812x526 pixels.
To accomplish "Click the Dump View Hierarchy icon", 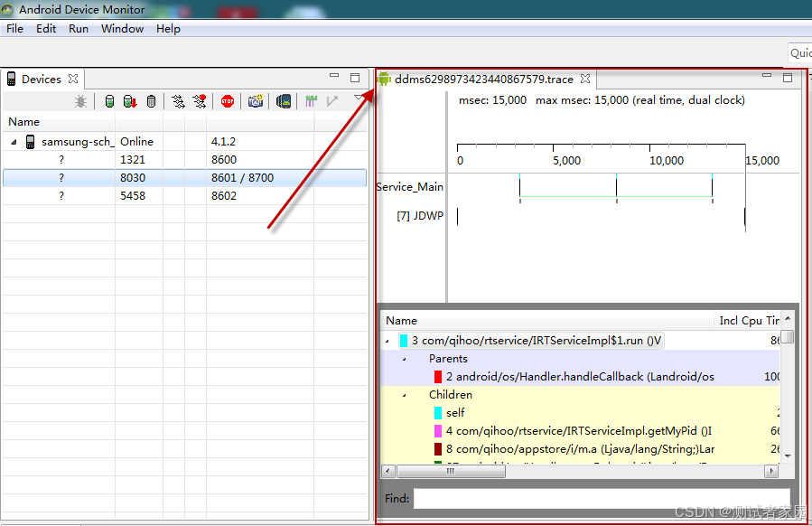I will click(x=284, y=101).
